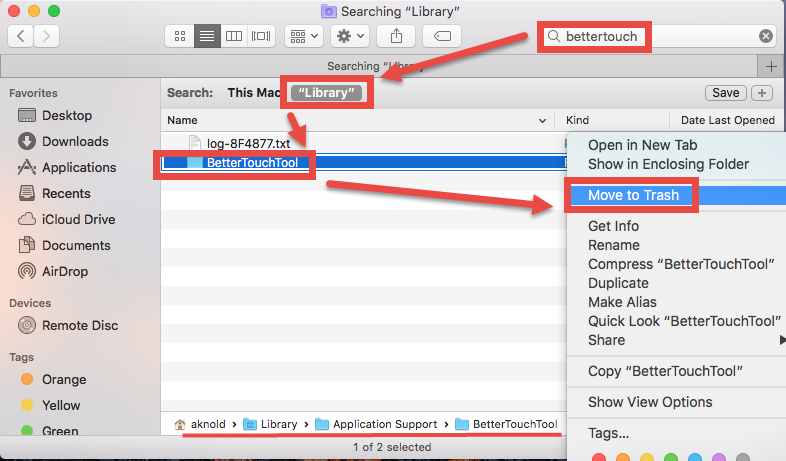Choose Rename from context menu

click(614, 246)
